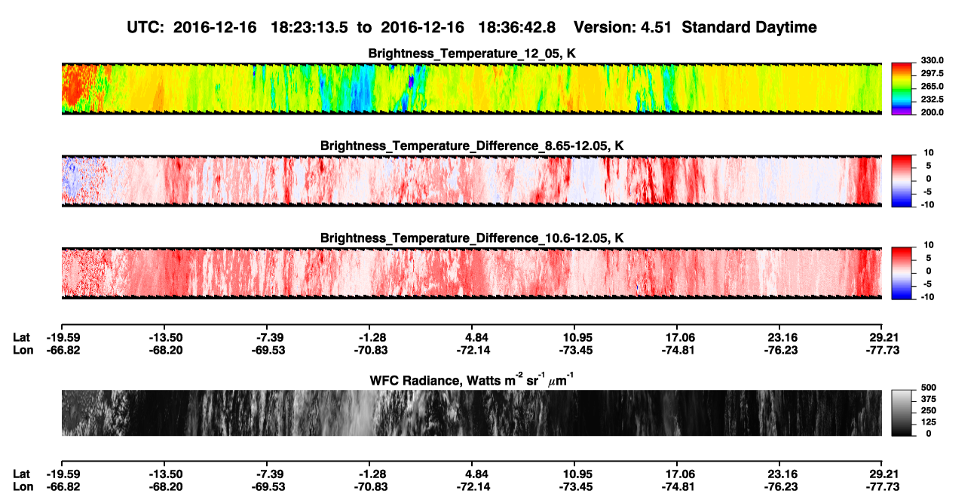This screenshot has height=503, width=980.
Task: Click the grayscale colorbar for WFC Radiance
Action: point(901,413)
